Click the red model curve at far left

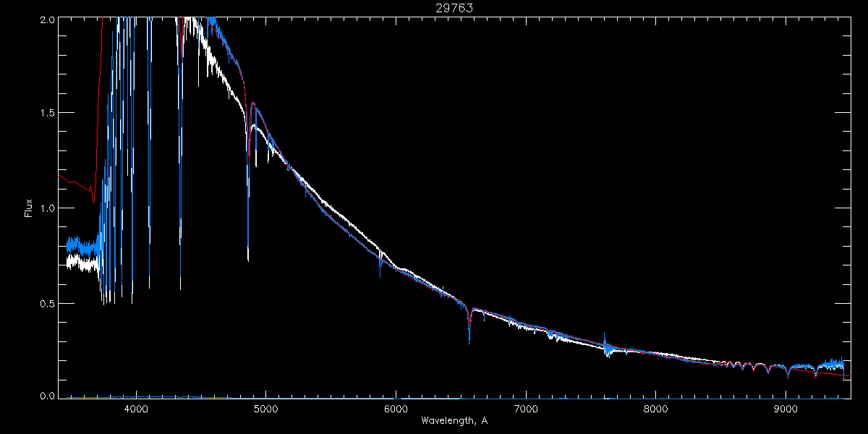76,184
